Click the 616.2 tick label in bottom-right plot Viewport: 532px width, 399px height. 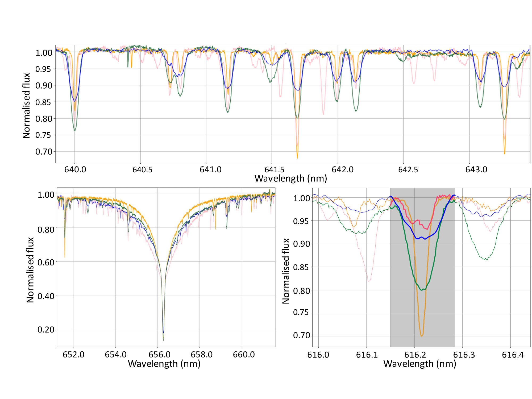(x=415, y=355)
